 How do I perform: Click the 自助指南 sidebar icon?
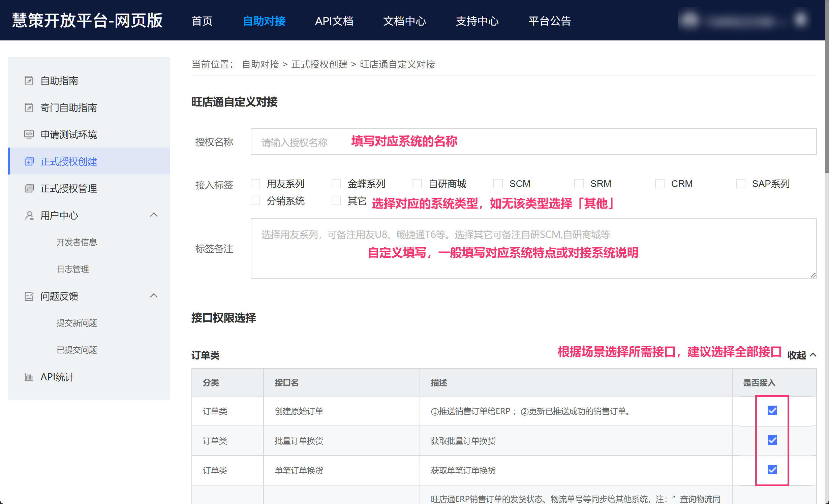(x=29, y=81)
